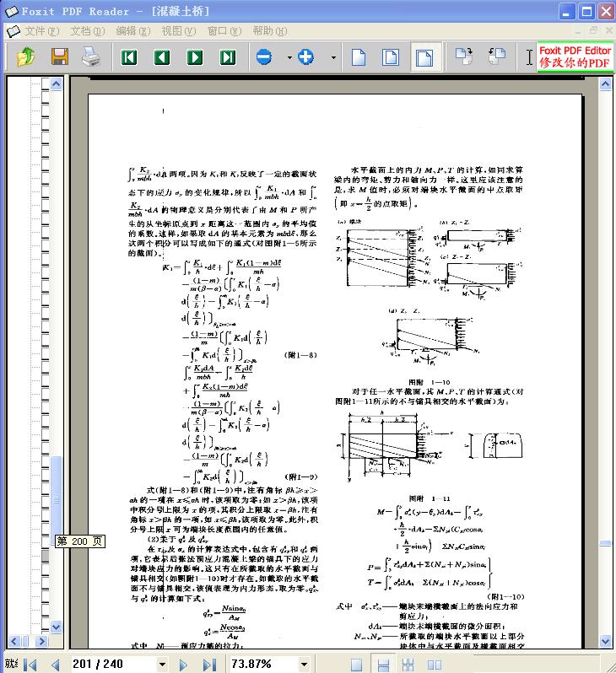Open dropdown arrow next to zoom out
This screenshot has width=616, height=673.
tap(289, 57)
